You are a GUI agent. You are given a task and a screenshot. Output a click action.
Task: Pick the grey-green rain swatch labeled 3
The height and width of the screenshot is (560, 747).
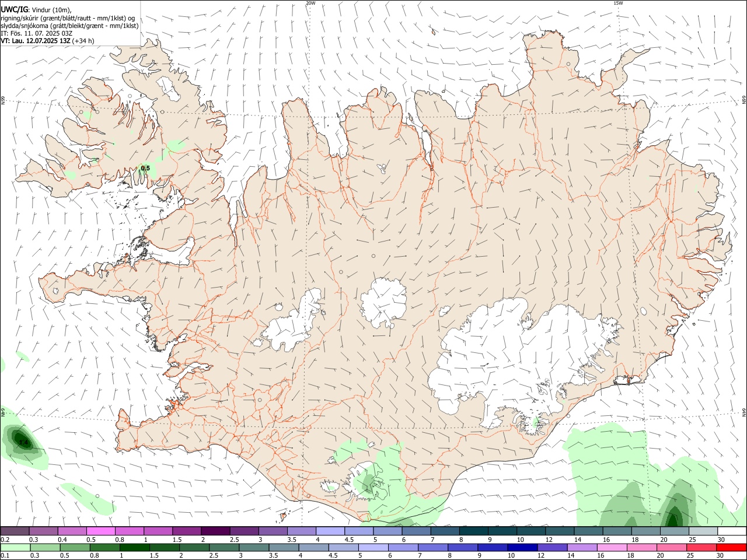[x=254, y=548]
